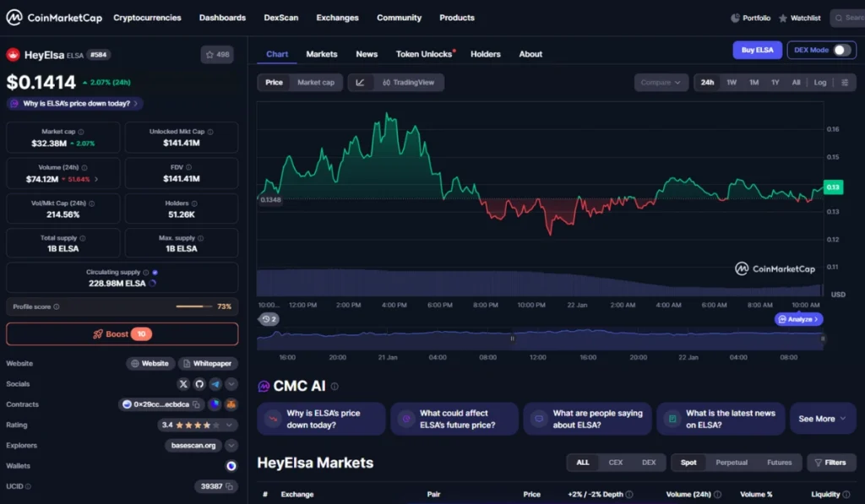This screenshot has width=865, height=504.
Task: Open the Cryptocurrencies menu
Action: pos(147,18)
